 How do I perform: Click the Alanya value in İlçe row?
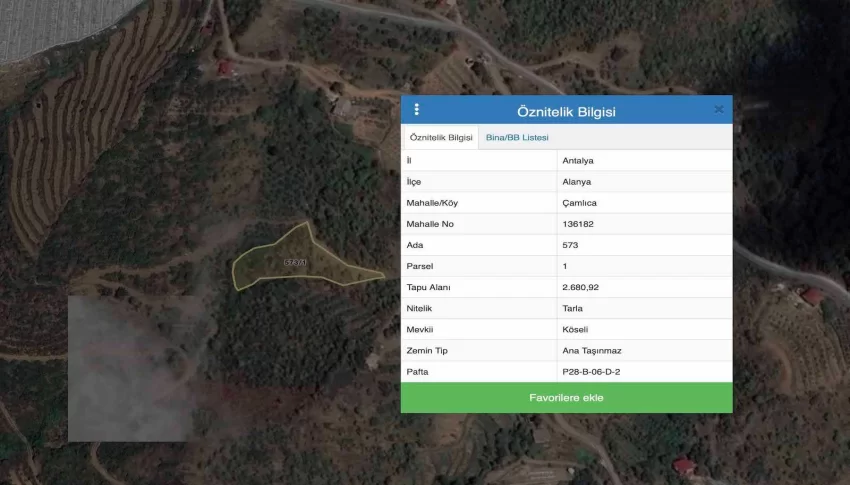[577, 182]
